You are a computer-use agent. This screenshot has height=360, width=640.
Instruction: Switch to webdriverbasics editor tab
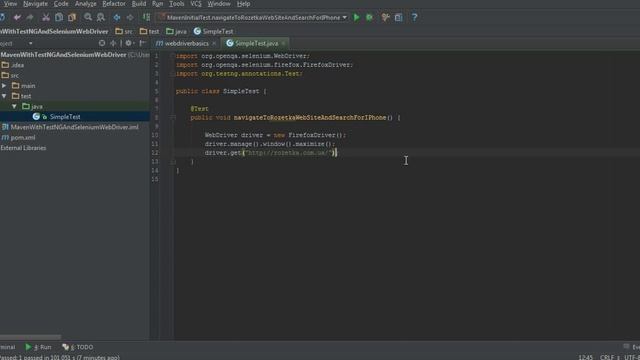(186, 43)
